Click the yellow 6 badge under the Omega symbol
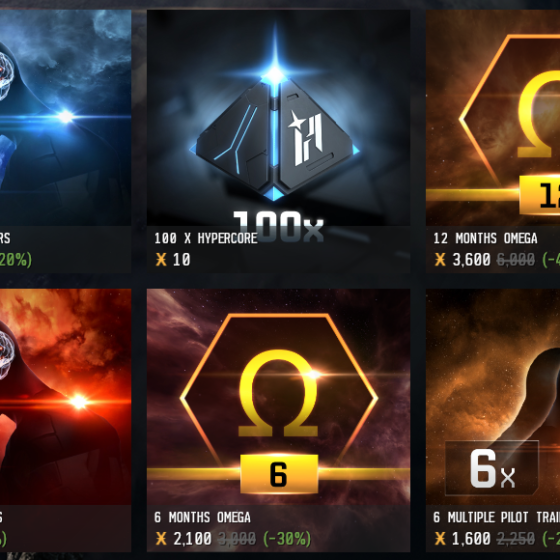The width and height of the screenshot is (560, 560). (279, 474)
